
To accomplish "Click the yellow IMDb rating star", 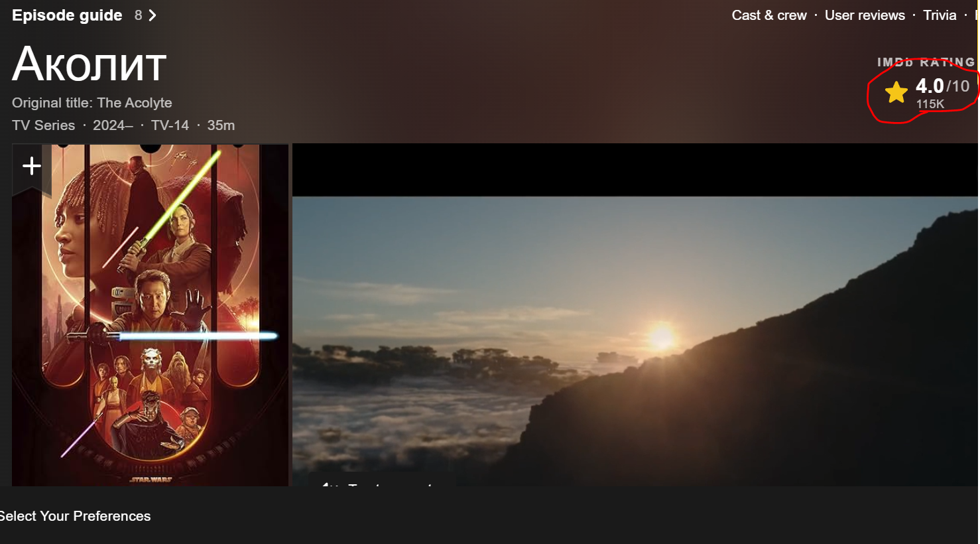I will coord(896,92).
